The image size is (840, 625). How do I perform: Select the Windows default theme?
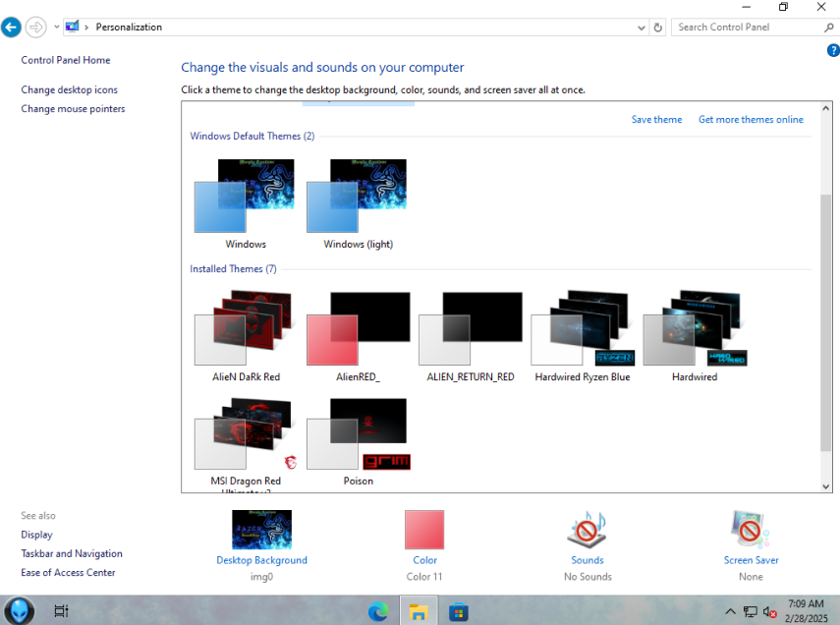click(246, 203)
